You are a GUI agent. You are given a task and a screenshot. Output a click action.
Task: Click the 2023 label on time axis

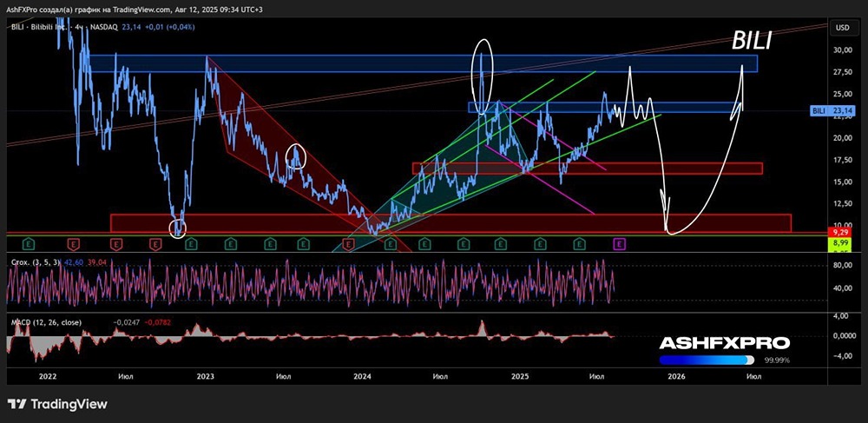click(x=206, y=376)
